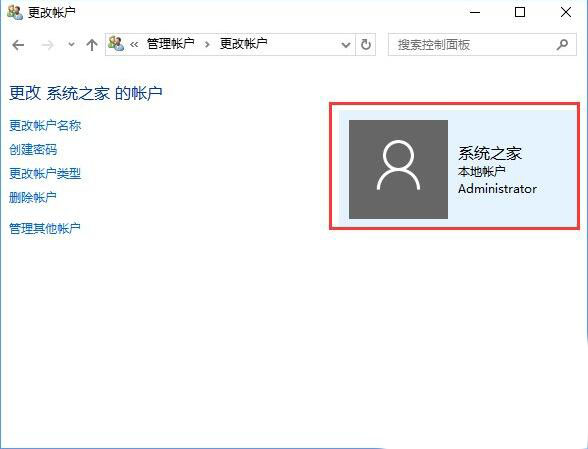The height and width of the screenshot is (449, 588).
Task: Click the forward navigation arrow
Action: tap(47, 45)
